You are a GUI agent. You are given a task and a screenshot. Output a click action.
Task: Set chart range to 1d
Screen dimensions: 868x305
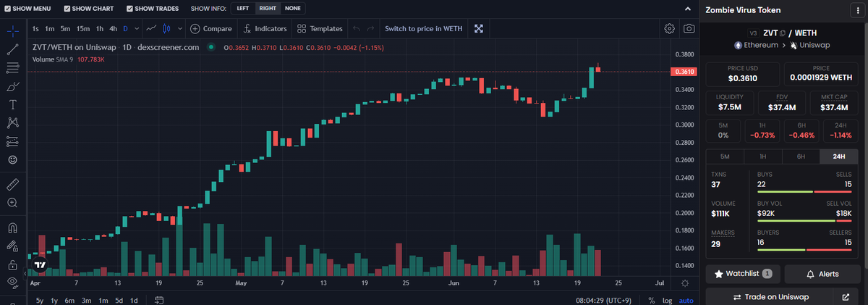(x=134, y=300)
